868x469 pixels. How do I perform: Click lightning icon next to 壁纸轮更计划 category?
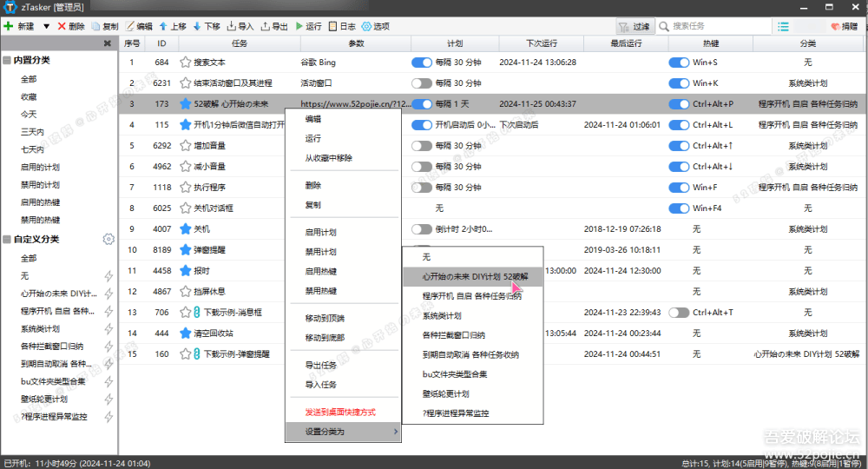click(109, 399)
